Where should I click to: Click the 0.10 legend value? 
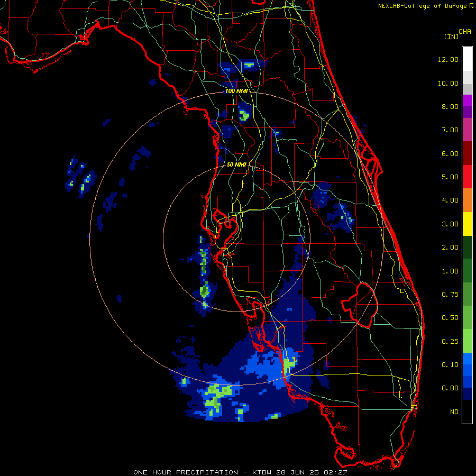[450, 365]
